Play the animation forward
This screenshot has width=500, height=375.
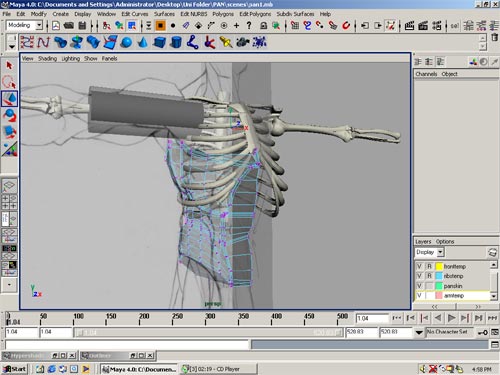coord(451,318)
